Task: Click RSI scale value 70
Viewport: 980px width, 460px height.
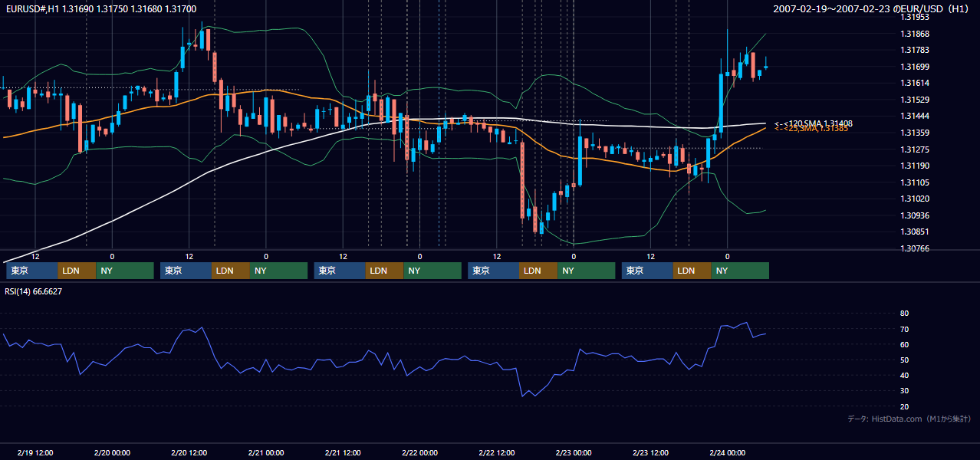Action: 904,329
